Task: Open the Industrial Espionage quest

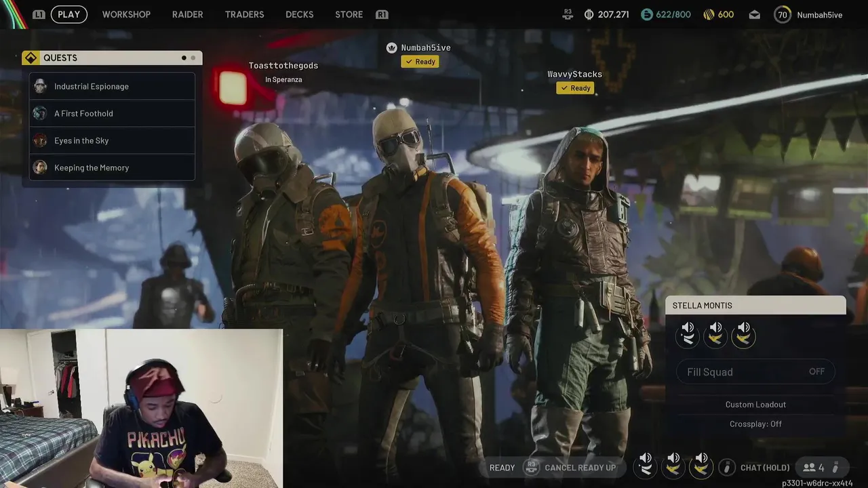Action: point(112,86)
